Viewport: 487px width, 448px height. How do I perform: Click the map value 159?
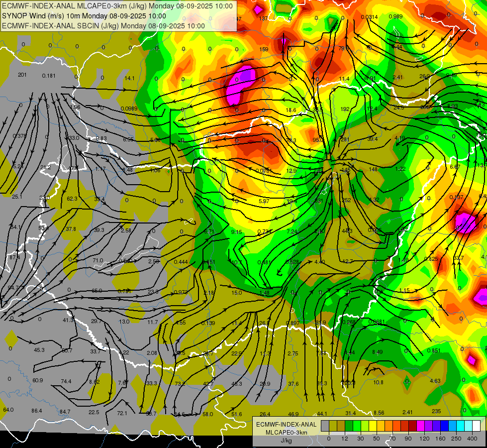point(264,49)
